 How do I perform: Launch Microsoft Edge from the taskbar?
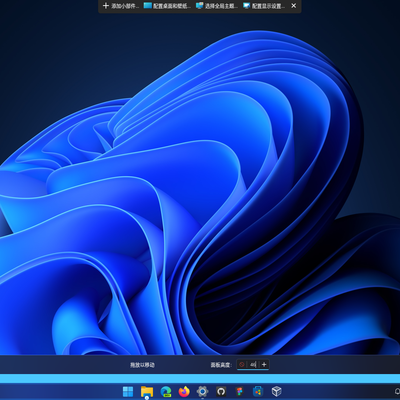166,391
